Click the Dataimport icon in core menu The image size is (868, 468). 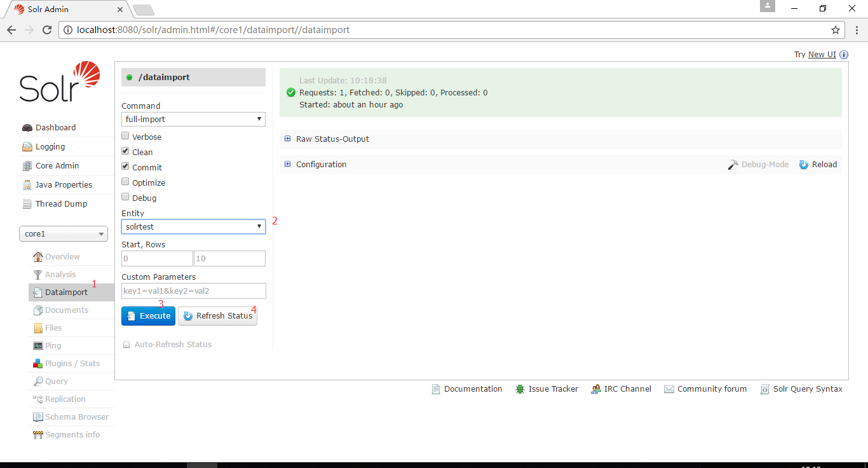pos(38,292)
